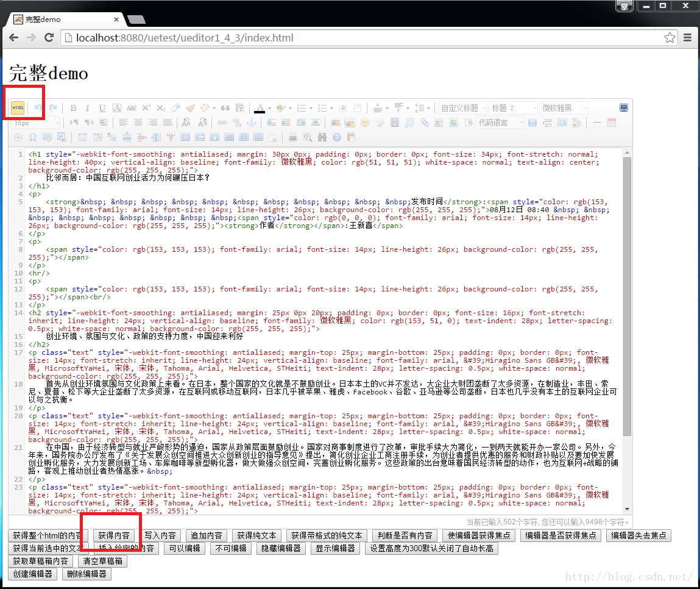Toggle underline formatting
Image resolution: width=700 pixels, height=589 pixels.
point(102,108)
